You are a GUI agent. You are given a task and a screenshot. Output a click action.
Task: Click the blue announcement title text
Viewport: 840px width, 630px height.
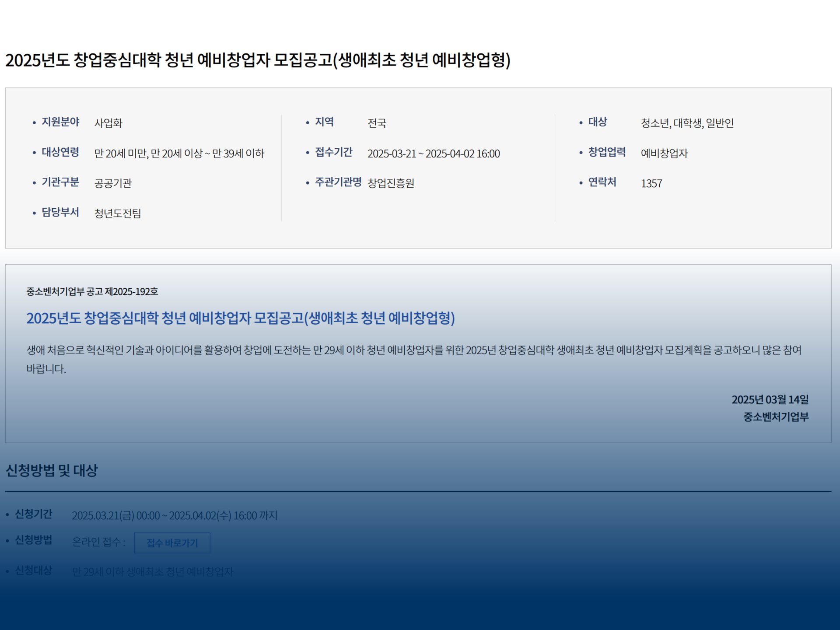(240, 318)
